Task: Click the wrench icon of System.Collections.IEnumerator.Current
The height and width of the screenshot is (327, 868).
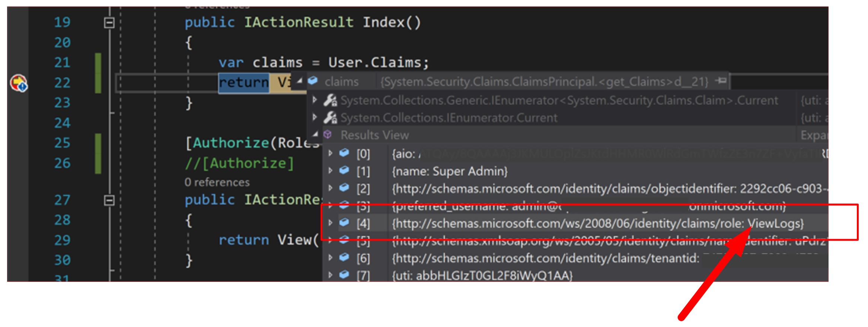Action: [330, 118]
